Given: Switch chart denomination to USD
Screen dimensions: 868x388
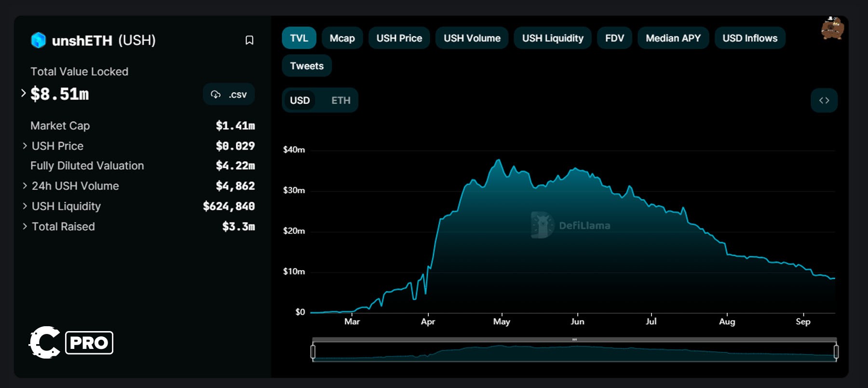Looking at the screenshot, I should point(300,100).
